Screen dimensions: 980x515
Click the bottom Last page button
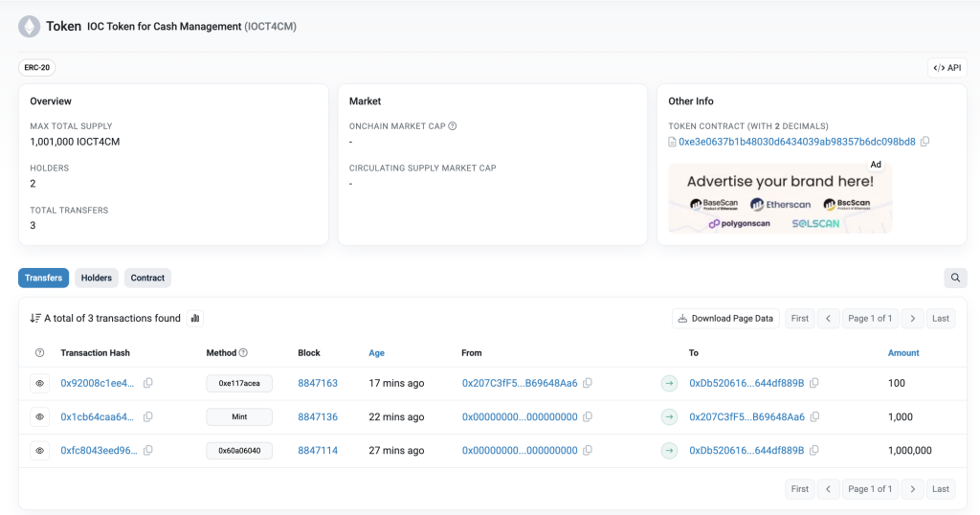pos(940,489)
